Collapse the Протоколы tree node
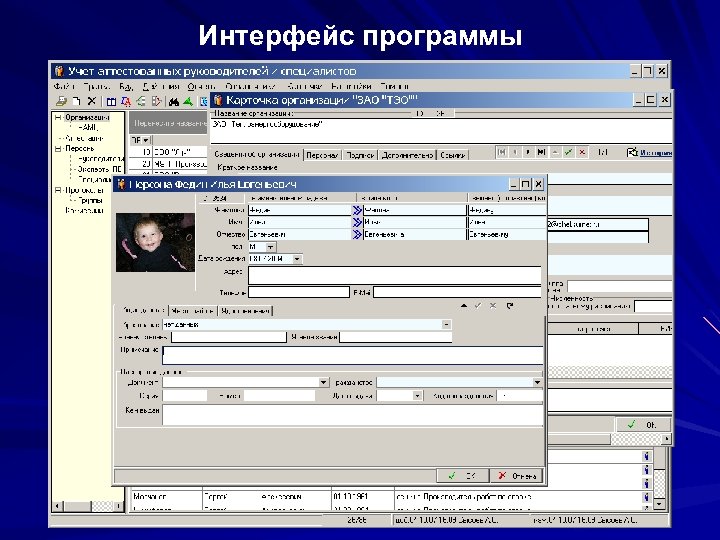The width and height of the screenshot is (720, 540). (58, 190)
